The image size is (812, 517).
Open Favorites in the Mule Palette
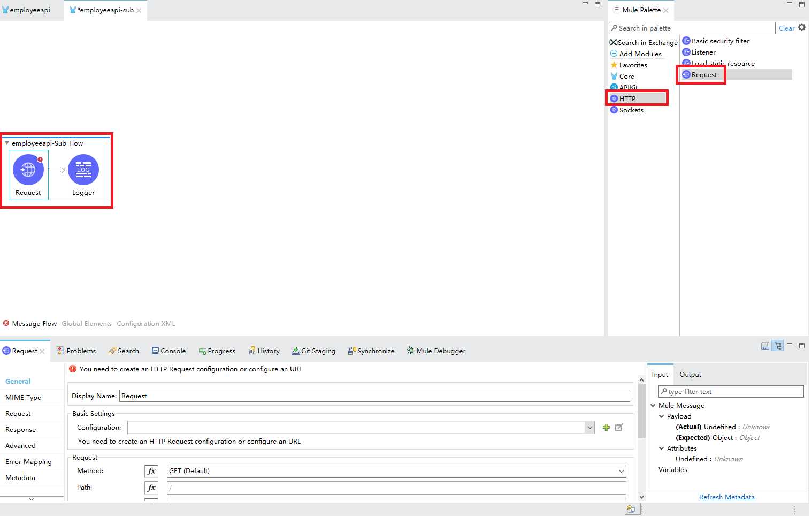pyautogui.click(x=633, y=65)
